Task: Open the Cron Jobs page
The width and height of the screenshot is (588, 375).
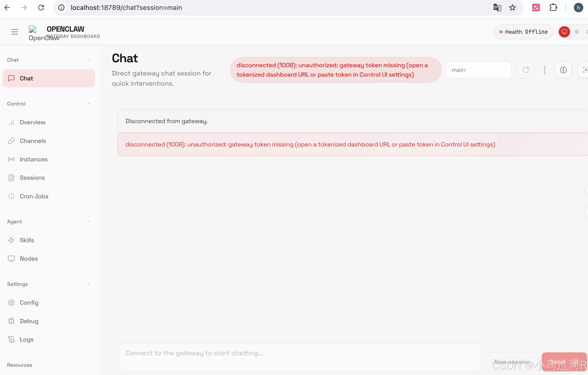Action: pos(34,196)
